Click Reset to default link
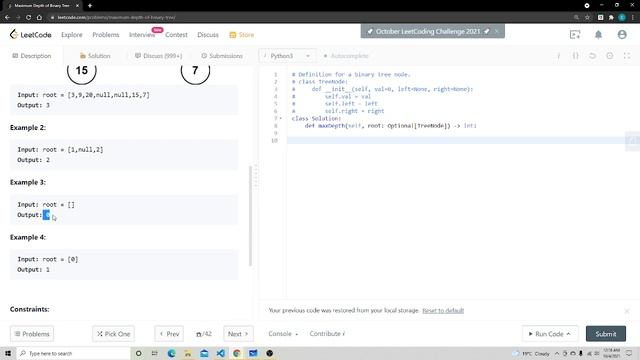Viewport: 640px width, 360px height. [443, 311]
